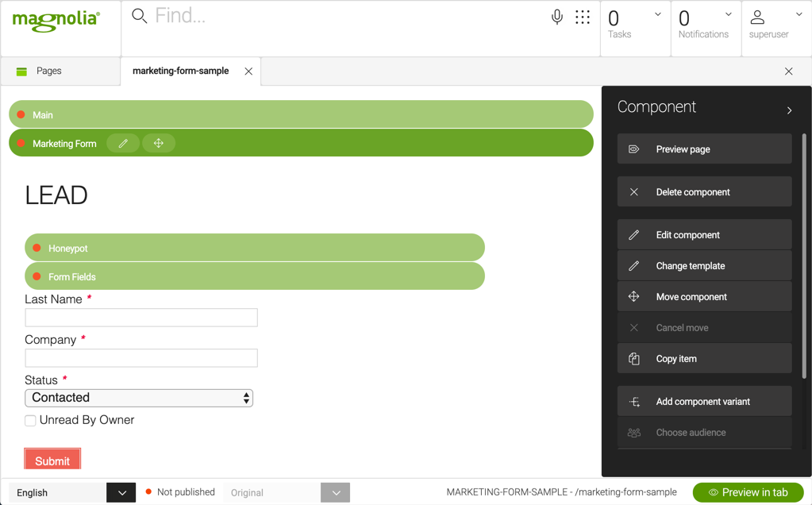Select the Form Fields area bar
The height and width of the screenshot is (505, 812).
click(255, 276)
